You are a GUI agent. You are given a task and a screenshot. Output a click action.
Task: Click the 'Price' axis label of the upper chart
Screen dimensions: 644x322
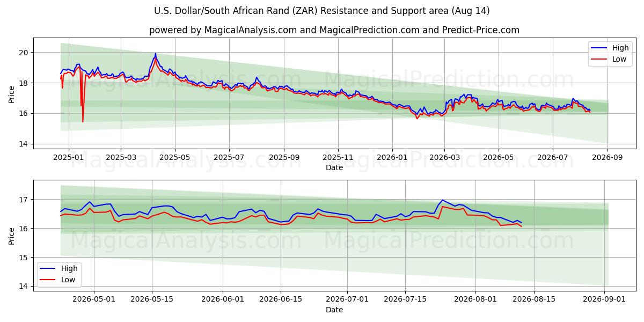(12, 93)
